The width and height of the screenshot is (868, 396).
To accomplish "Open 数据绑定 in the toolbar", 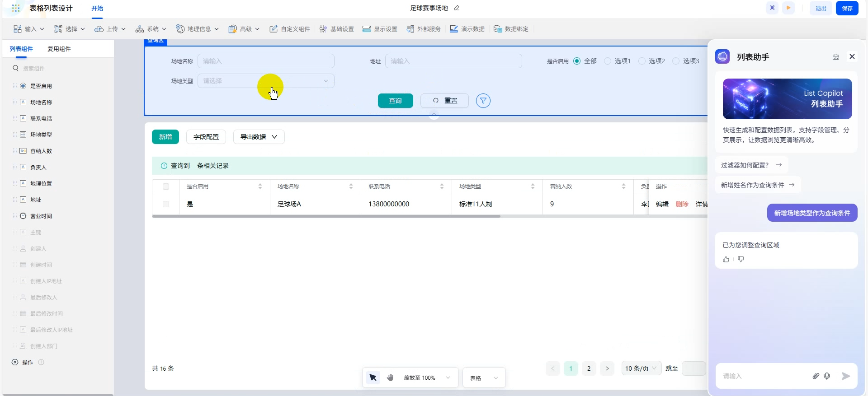I will pos(511,29).
